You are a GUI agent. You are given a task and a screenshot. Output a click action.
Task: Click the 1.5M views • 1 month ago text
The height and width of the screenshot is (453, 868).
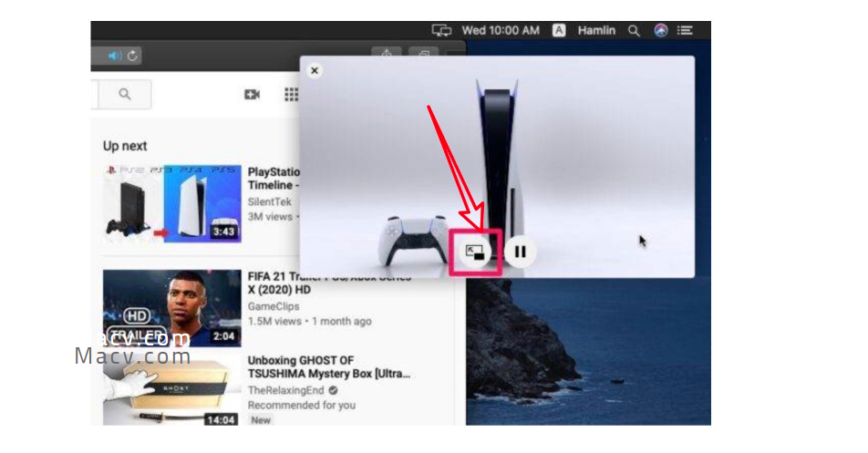coord(309,322)
